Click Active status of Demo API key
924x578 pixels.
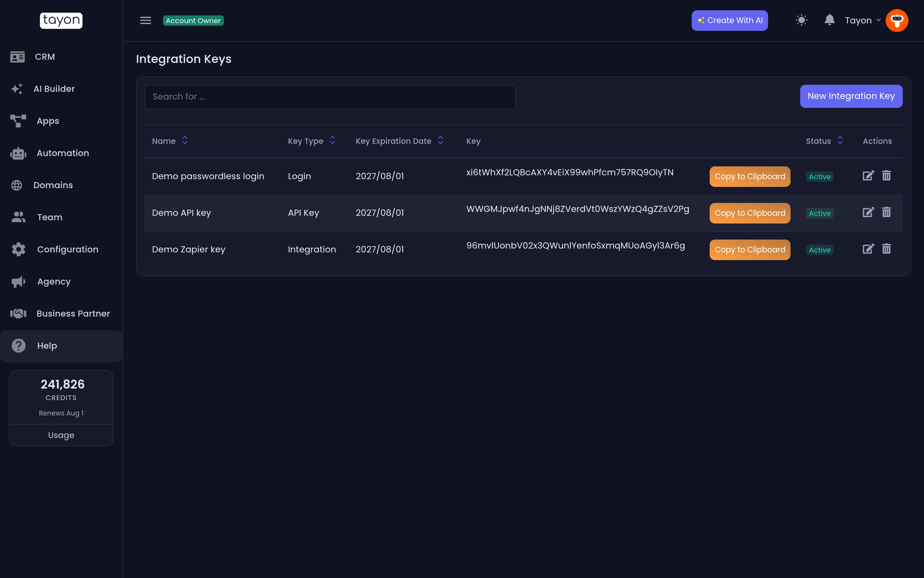[x=819, y=213]
